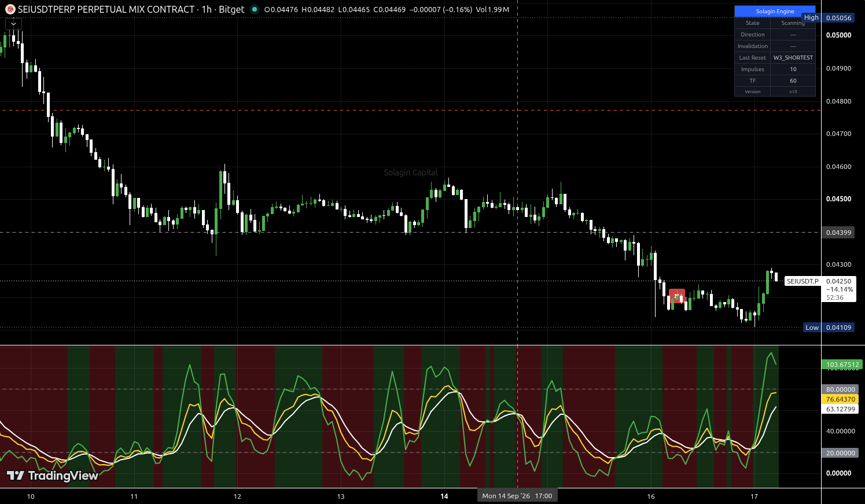Click the Solagin Engine table header
Viewport: 865px width, 504px height.
point(775,11)
